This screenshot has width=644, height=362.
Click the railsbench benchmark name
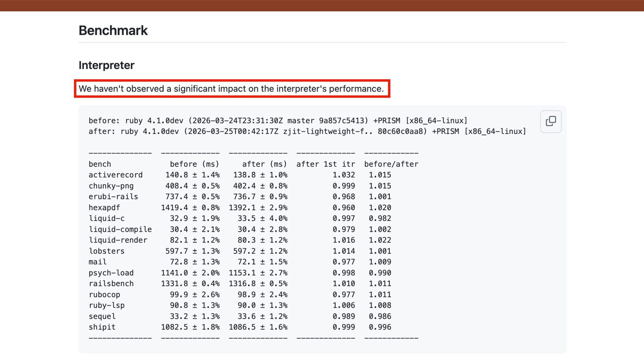click(111, 284)
